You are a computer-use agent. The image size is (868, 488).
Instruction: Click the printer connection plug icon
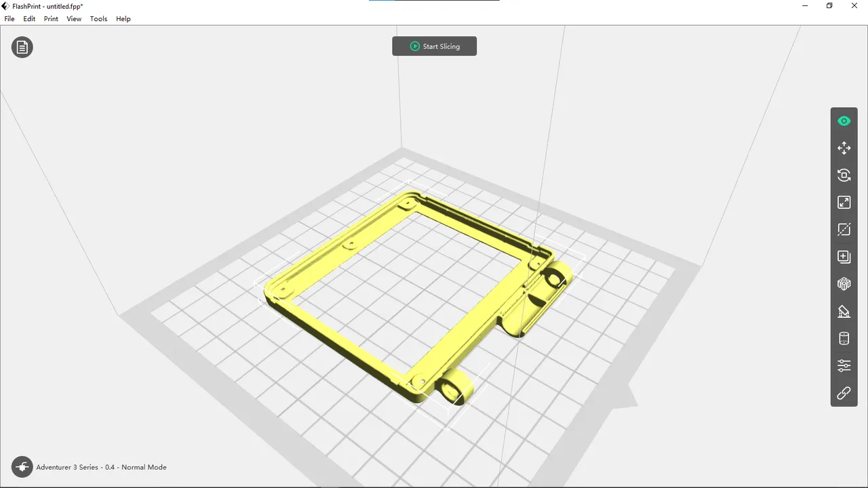pos(22,467)
